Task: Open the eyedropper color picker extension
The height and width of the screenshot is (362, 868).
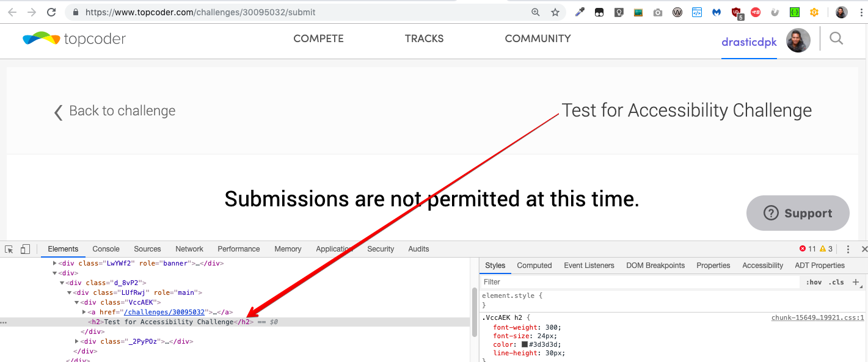Action: pos(580,12)
